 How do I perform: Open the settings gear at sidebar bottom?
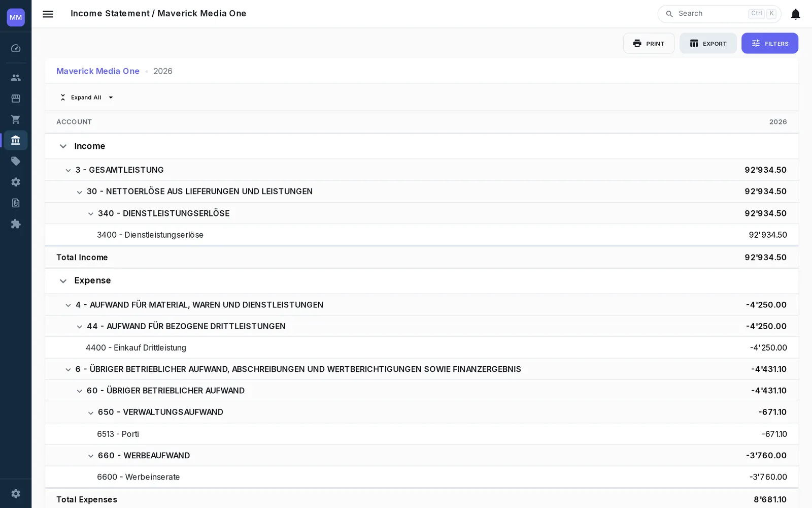pos(16,494)
